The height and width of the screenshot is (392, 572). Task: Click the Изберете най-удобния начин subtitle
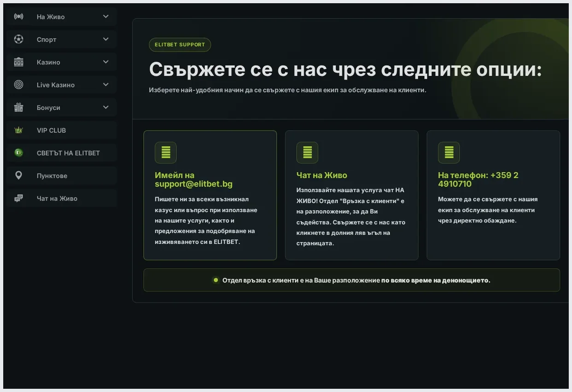tap(287, 90)
